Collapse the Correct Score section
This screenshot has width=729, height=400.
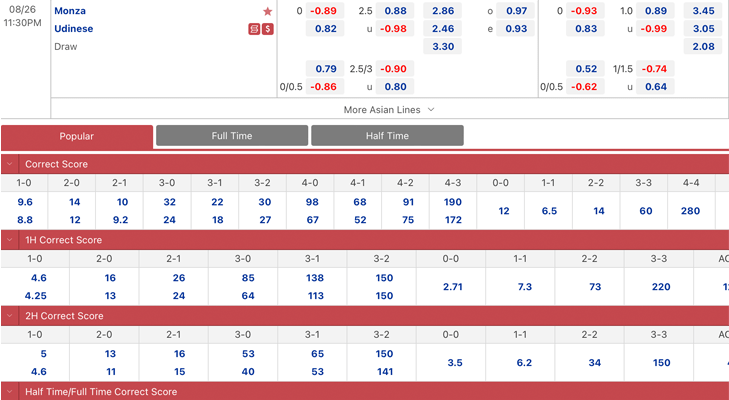click(x=10, y=164)
